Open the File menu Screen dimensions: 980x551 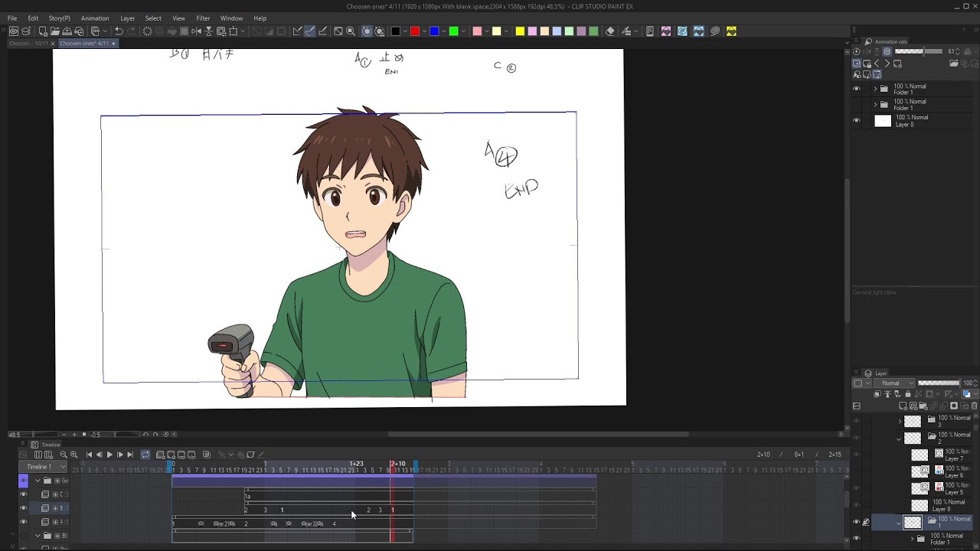(x=12, y=18)
